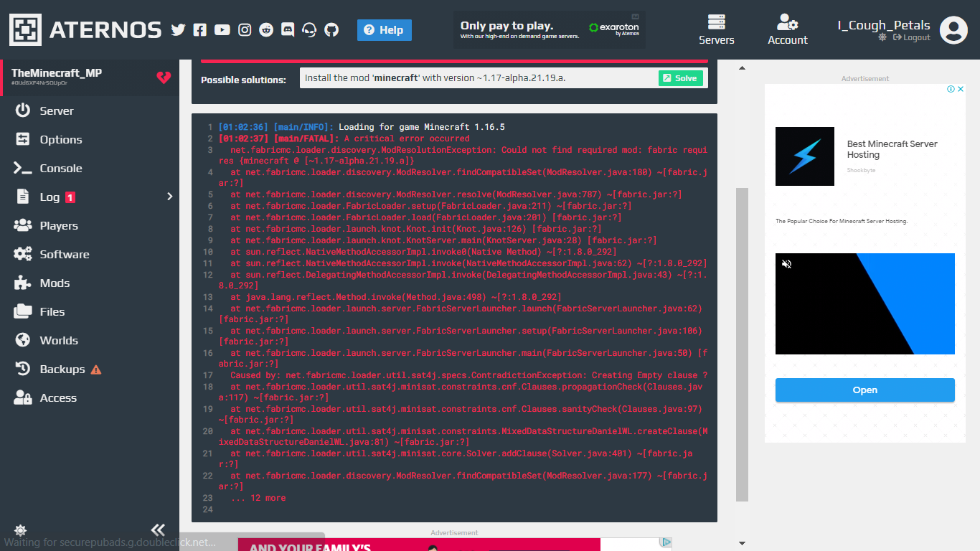980x551 pixels.
Task: Click the headset support icon
Action: coord(310,29)
